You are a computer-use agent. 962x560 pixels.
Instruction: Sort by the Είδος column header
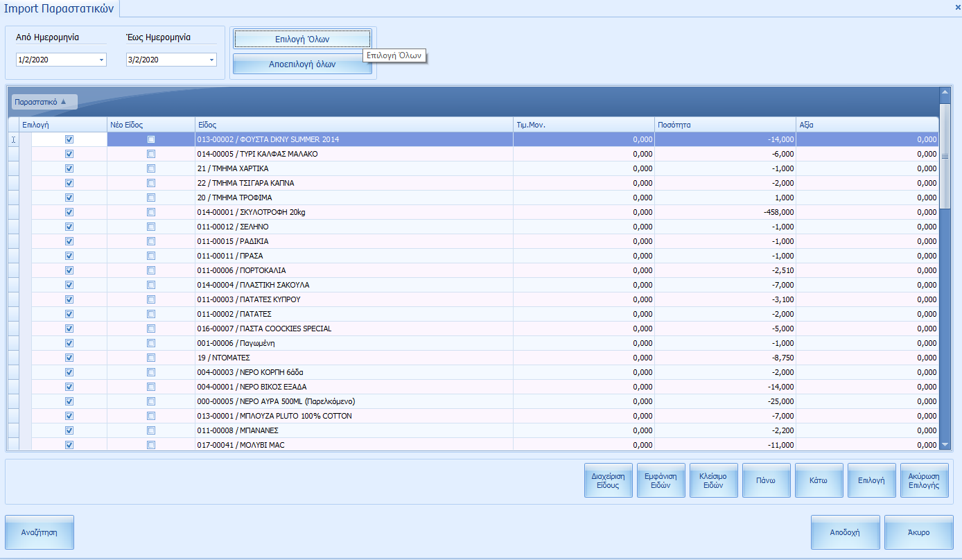pos(353,125)
